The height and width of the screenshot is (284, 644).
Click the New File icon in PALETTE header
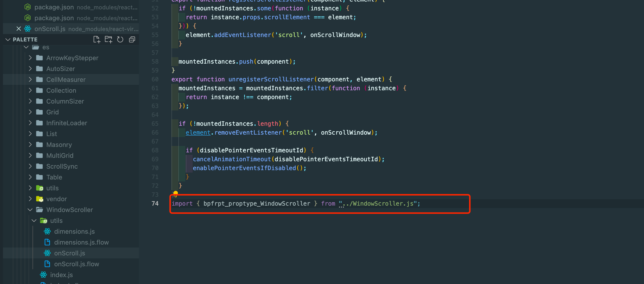(x=97, y=39)
